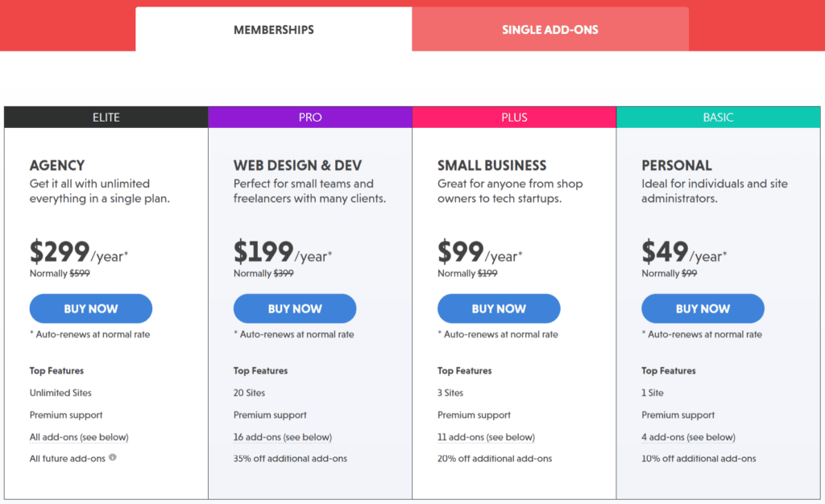Viewport: 825px width, 504px height.
Task: Click the pink PLUS header bar
Action: click(x=514, y=117)
